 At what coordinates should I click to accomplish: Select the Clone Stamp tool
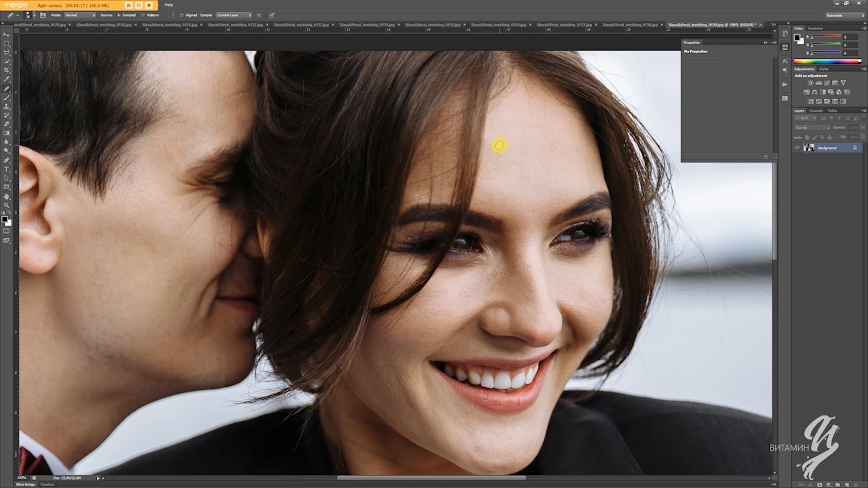pyautogui.click(x=6, y=107)
